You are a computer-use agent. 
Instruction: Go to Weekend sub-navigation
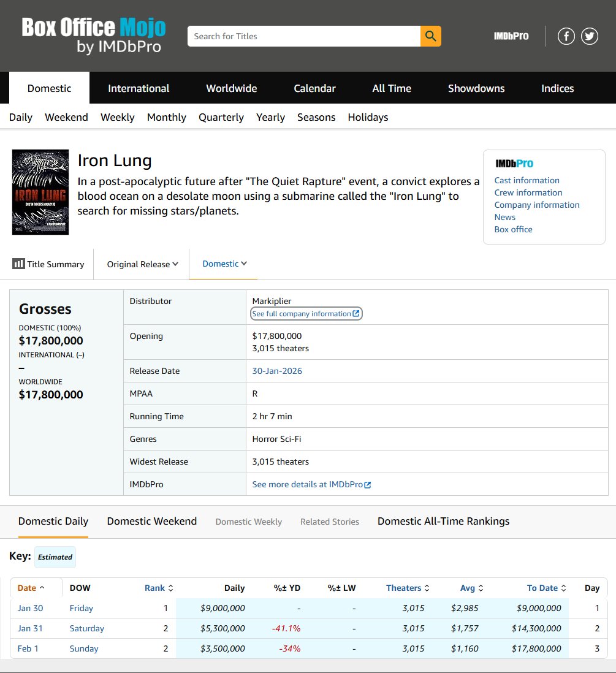click(66, 117)
